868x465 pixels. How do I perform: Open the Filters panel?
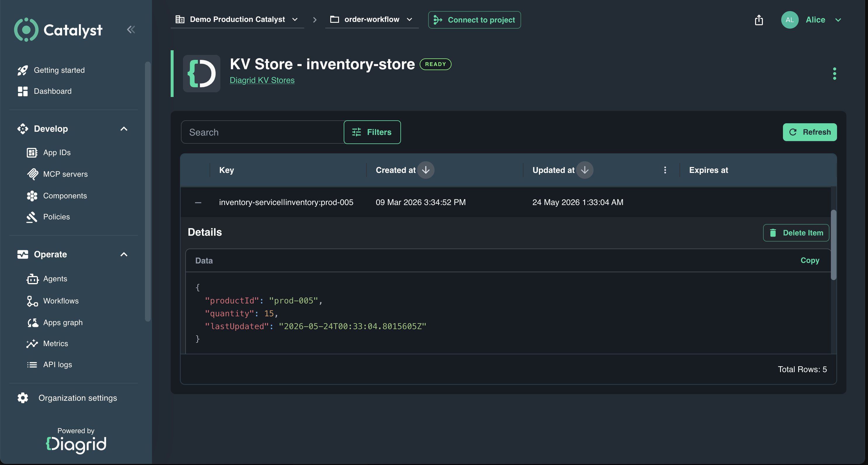[372, 132]
